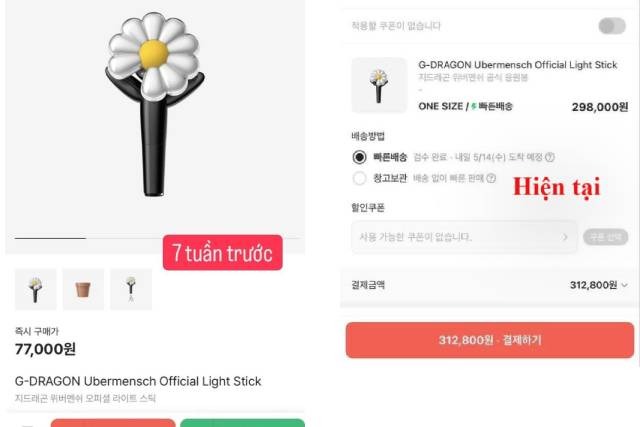Open the first daisy light stick thumbnail

pyautogui.click(x=36, y=289)
